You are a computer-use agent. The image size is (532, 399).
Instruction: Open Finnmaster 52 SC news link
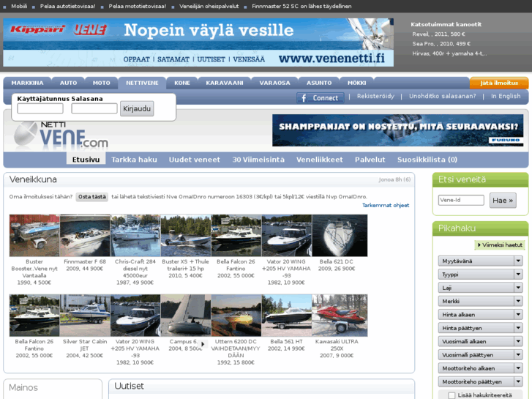point(301,6)
